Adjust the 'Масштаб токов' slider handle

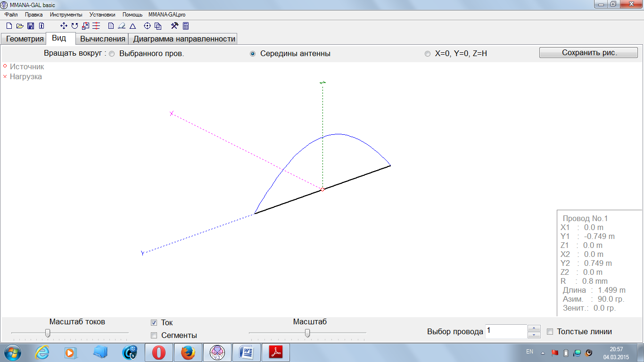tap(48, 333)
